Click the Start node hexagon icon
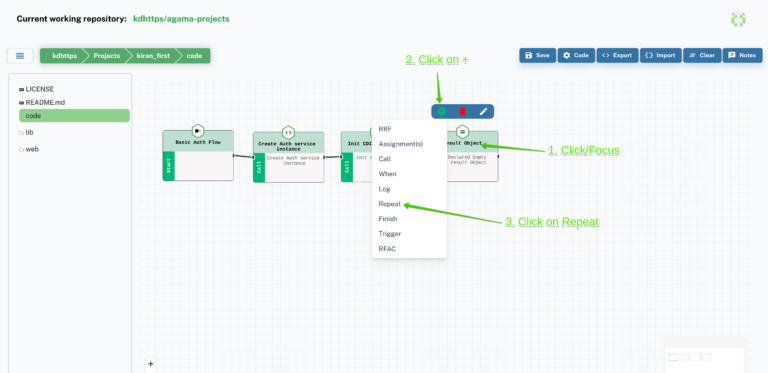Viewport: 768px width, 373px height. (198, 131)
